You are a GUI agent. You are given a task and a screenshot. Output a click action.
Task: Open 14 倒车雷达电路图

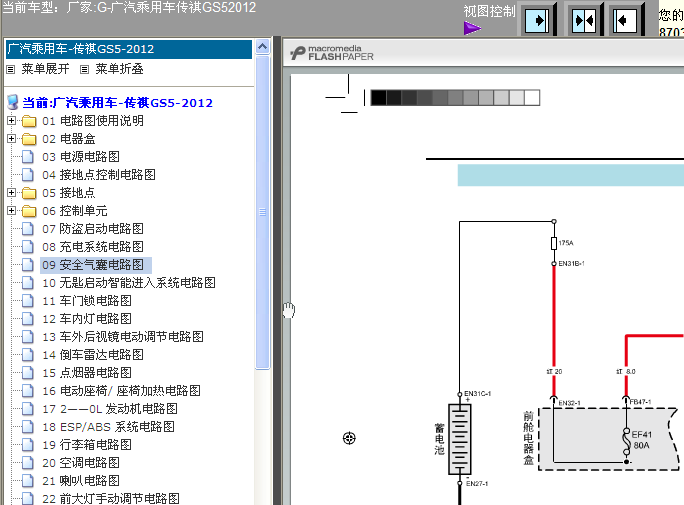pyautogui.click(x=92, y=355)
